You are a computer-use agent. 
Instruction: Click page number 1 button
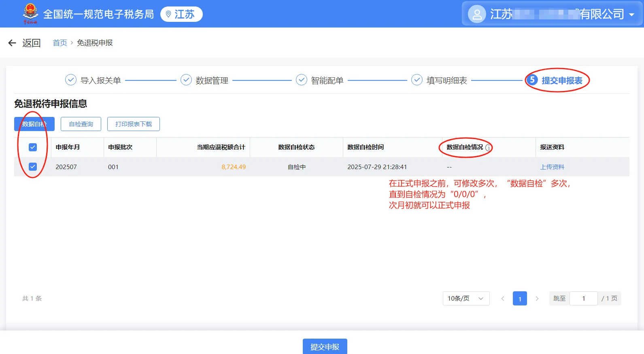520,299
